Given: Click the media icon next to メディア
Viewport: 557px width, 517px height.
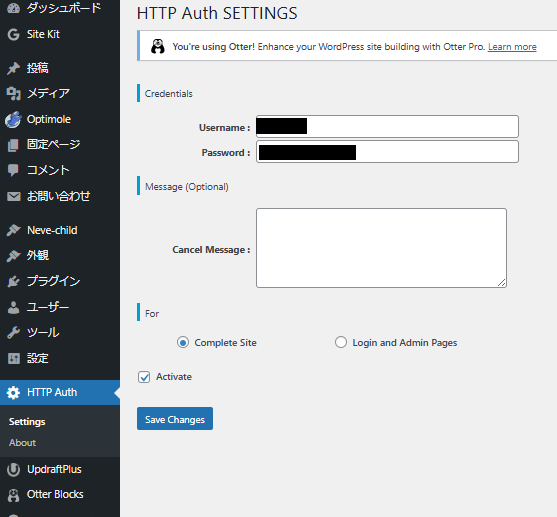Looking at the screenshot, I should (x=13, y=93).
